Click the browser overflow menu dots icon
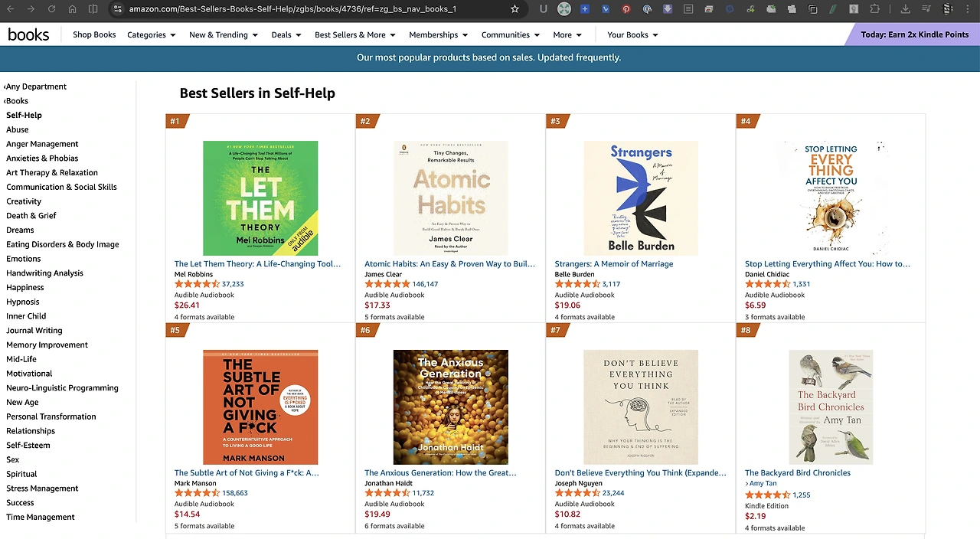The height and width of the screenshot is (539, 980). 968,8
